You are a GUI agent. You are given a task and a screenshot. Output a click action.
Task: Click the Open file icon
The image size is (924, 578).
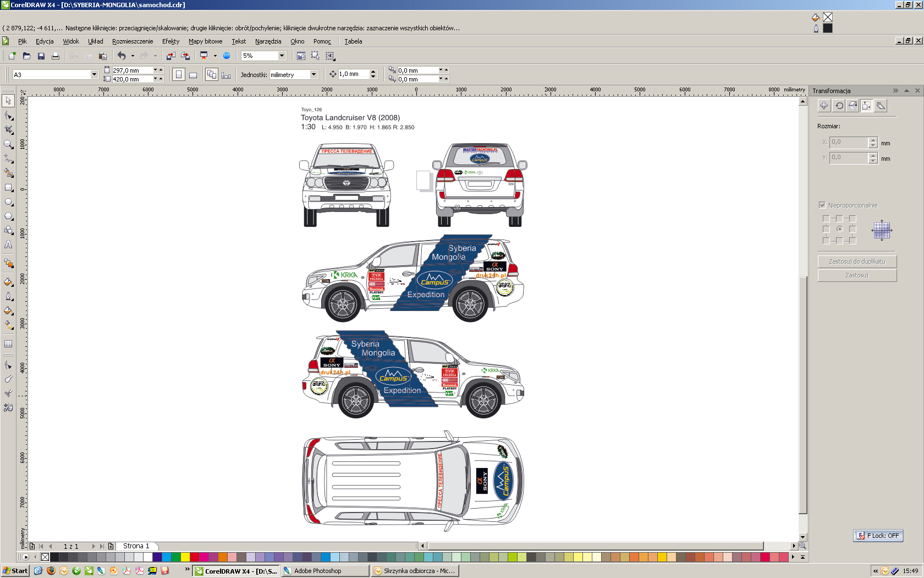point(26,56)
